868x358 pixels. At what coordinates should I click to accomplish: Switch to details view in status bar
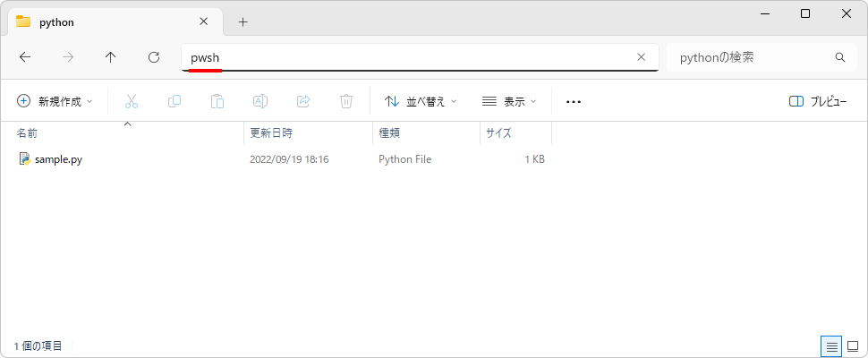pos(831,346)
